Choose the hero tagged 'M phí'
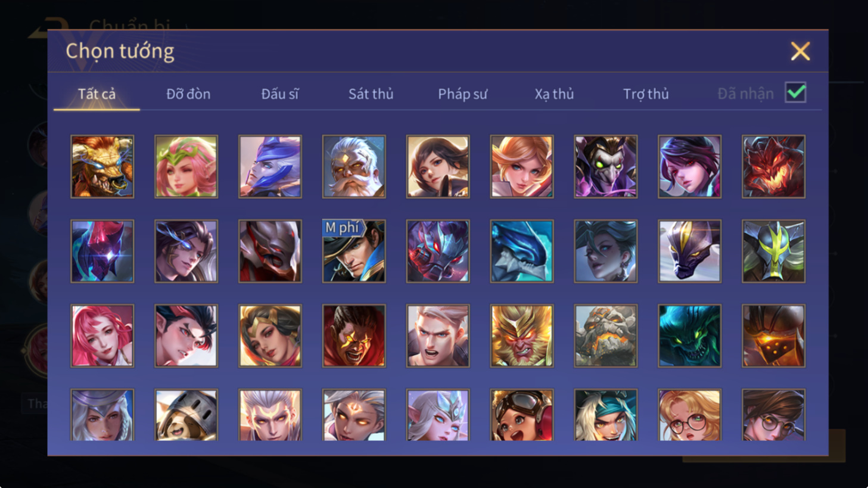 click(x=354, y=251)
